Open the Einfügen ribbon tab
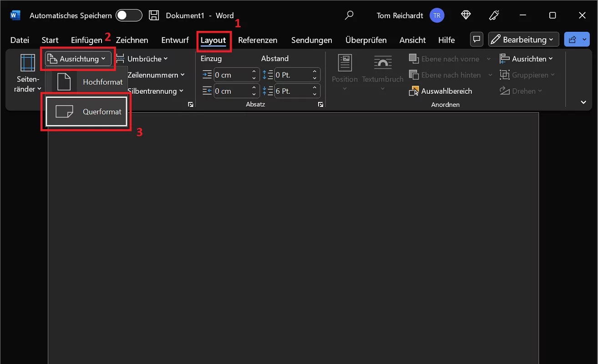Viewport: 598px width, 364px height. click(86, 40)
